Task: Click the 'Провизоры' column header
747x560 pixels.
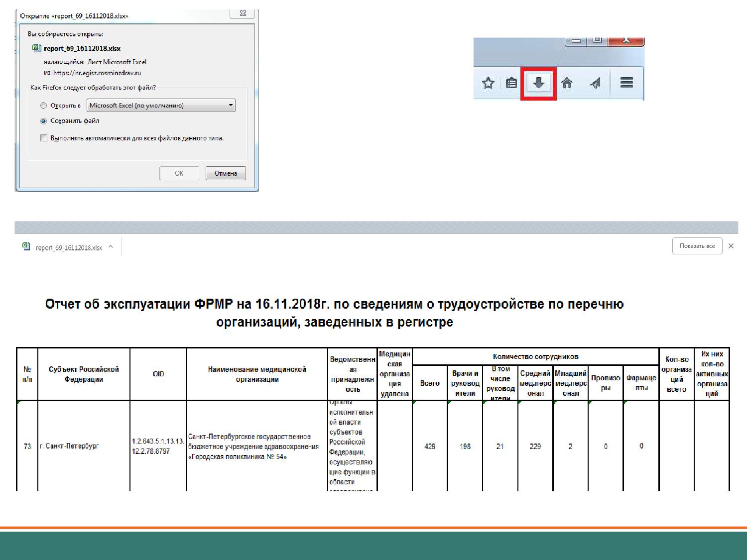Action: click(x=606, y=383)
